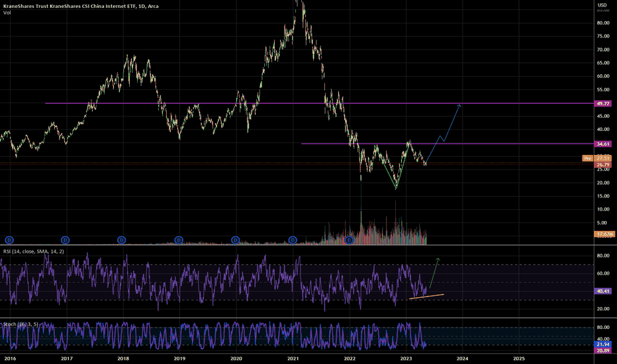Image resolution: width=617 pixels, height=364 pixels.
Task: Click 40.00 on the Stoch scale
Action: 603,339
